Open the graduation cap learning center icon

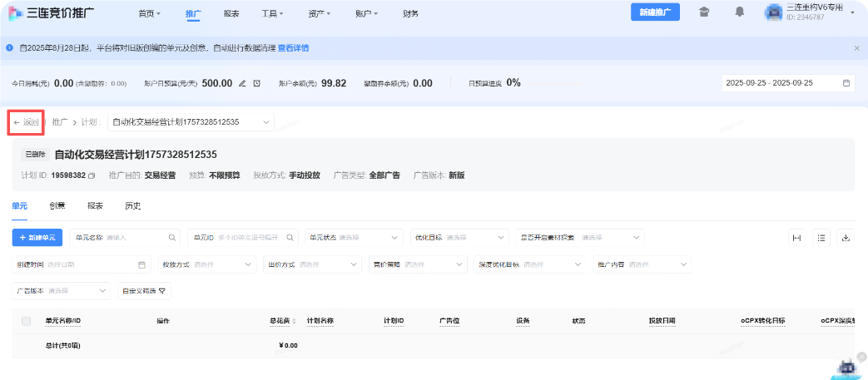704,12
